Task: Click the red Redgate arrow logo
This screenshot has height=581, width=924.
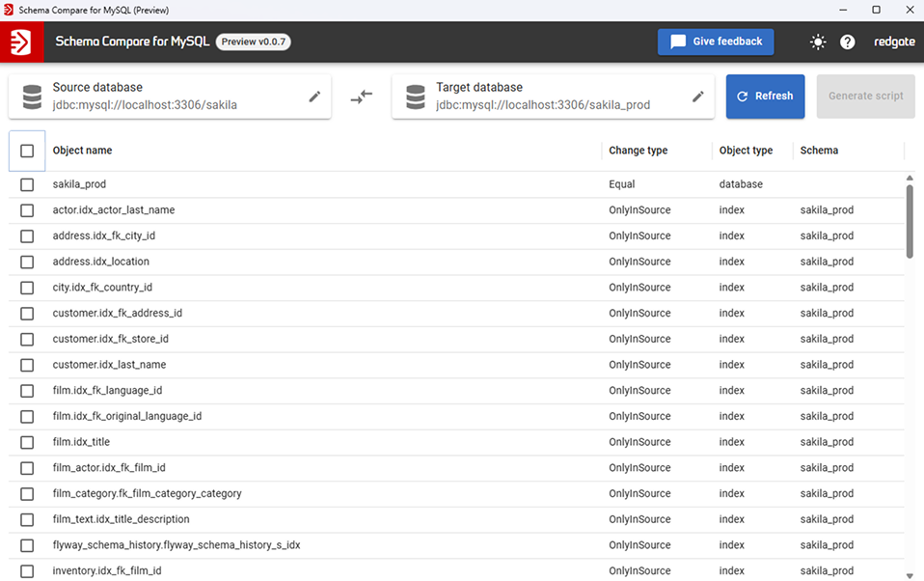Action: [21, 41]
